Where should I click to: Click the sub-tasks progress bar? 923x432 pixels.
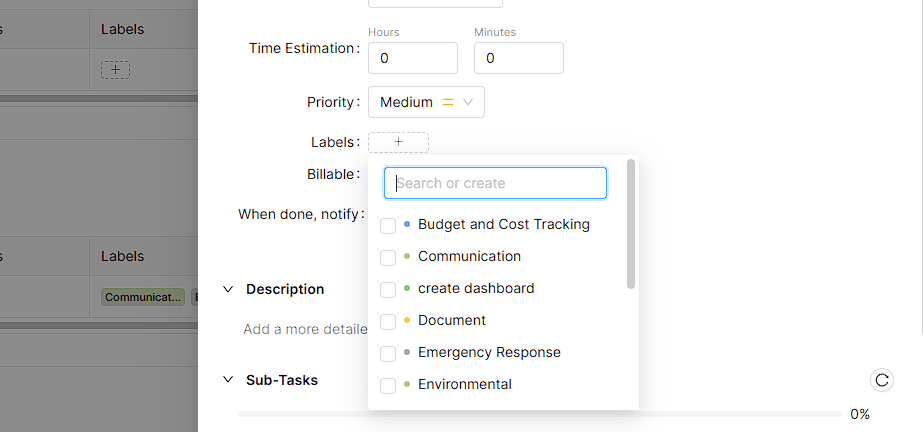pyautogui.click(x=540, y=414)
